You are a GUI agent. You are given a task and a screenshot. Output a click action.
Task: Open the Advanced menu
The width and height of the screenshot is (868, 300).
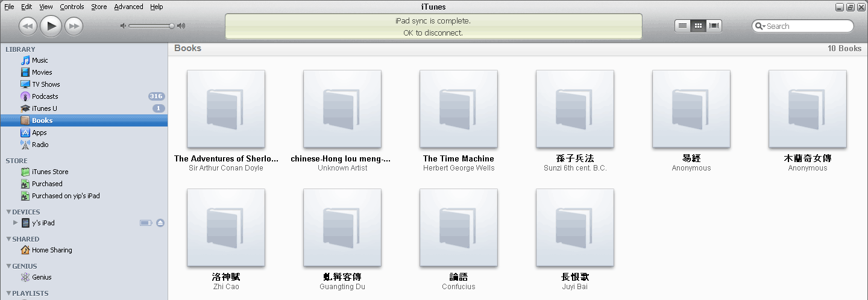(128, 7)
